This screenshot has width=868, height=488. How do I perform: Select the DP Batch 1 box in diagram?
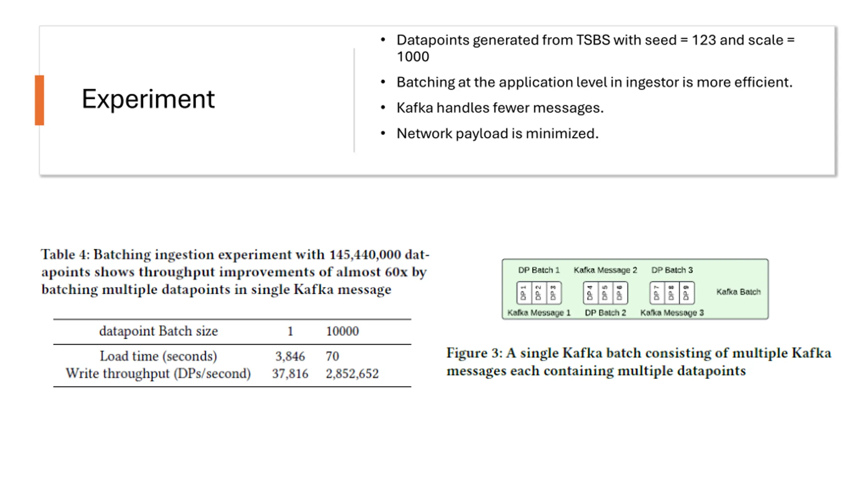[539, 293]
